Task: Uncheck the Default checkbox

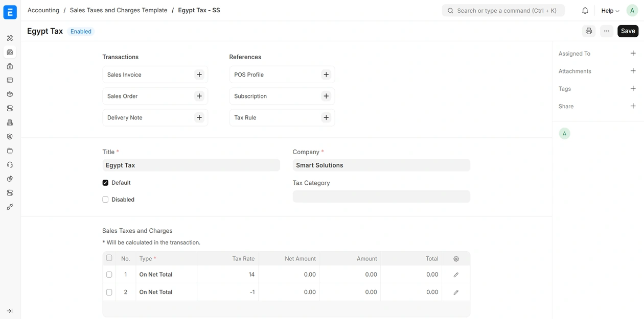Action: coord(105,183)
